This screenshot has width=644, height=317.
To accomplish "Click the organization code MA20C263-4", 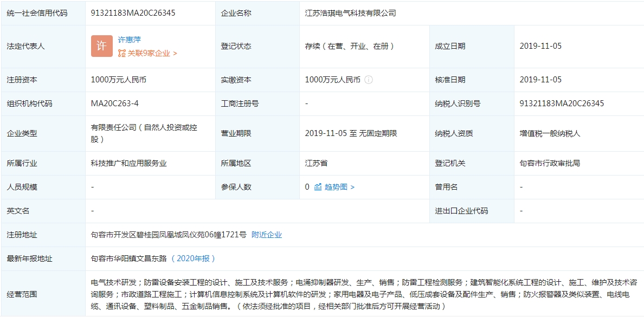I will click(x=115, y=103).
